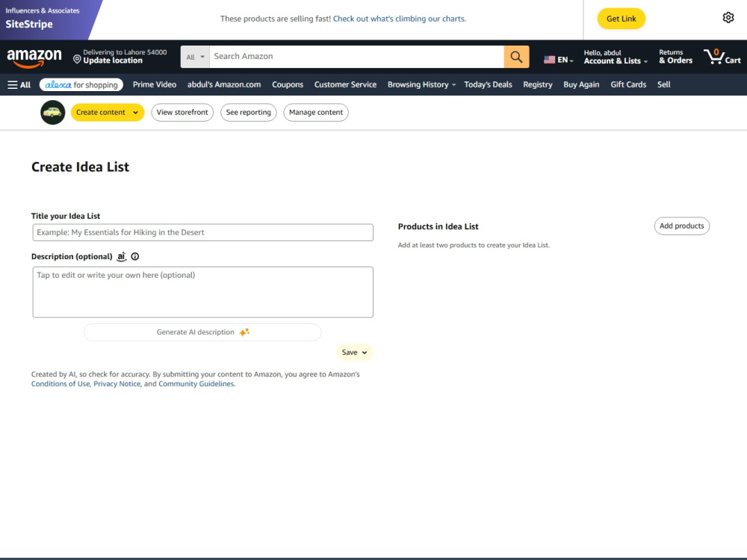
Task: Click See reporting button
Action: 248,113
